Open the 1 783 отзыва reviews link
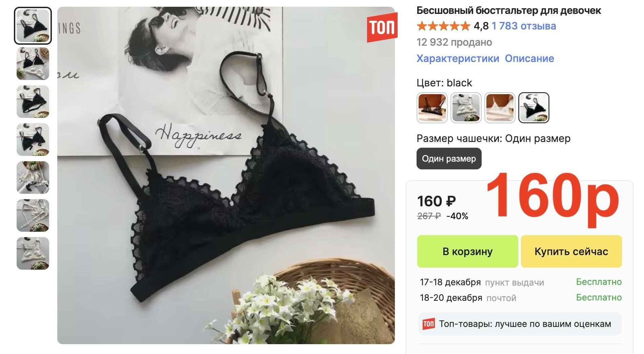 524,26
